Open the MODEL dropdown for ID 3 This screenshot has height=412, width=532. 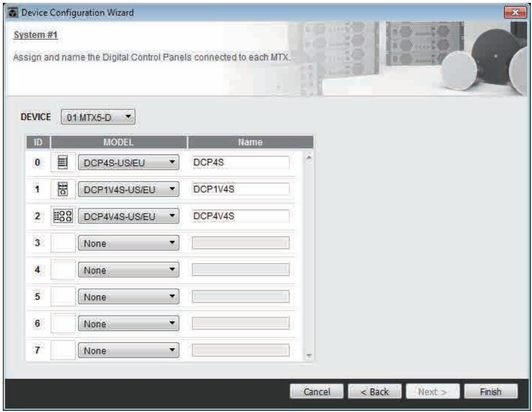click(129, 243)
